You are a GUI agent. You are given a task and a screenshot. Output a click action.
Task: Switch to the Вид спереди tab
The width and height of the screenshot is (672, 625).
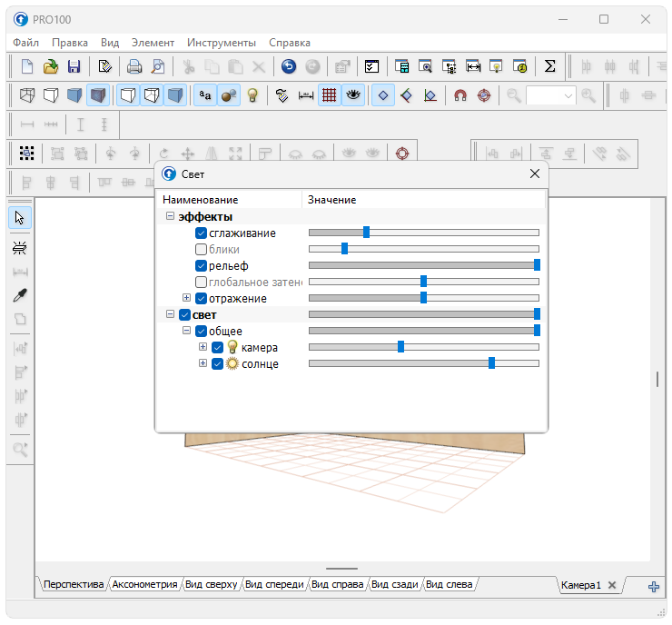tap(274, 584)
